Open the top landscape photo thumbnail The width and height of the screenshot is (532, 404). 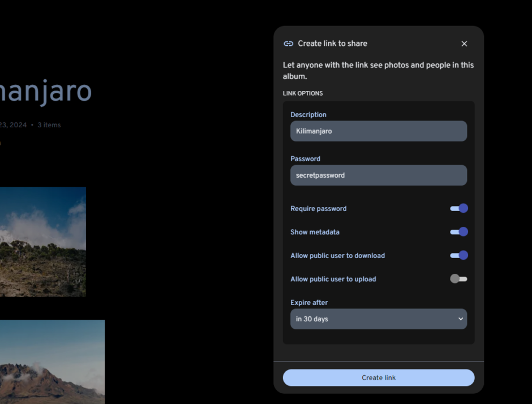point(42,242)
